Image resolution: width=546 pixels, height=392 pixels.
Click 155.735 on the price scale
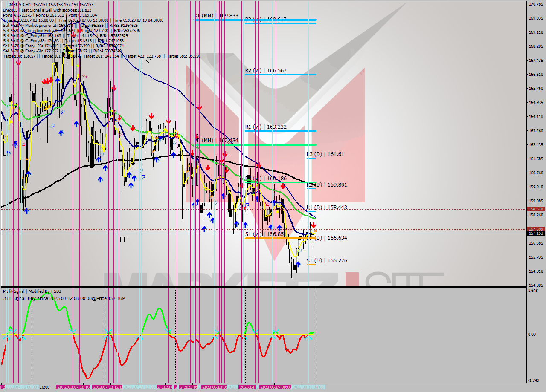(x=536, y=257)
